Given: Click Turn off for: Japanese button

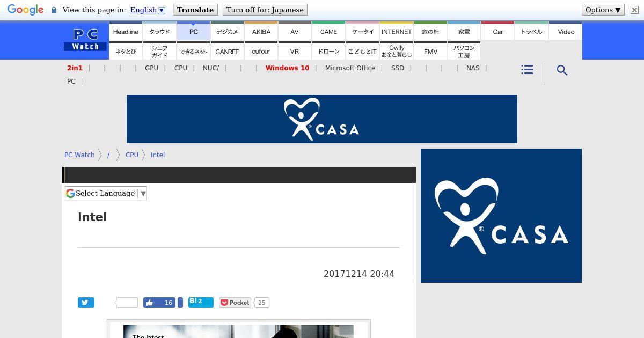Looking at the screenshot, I should [x=265, y=10].
